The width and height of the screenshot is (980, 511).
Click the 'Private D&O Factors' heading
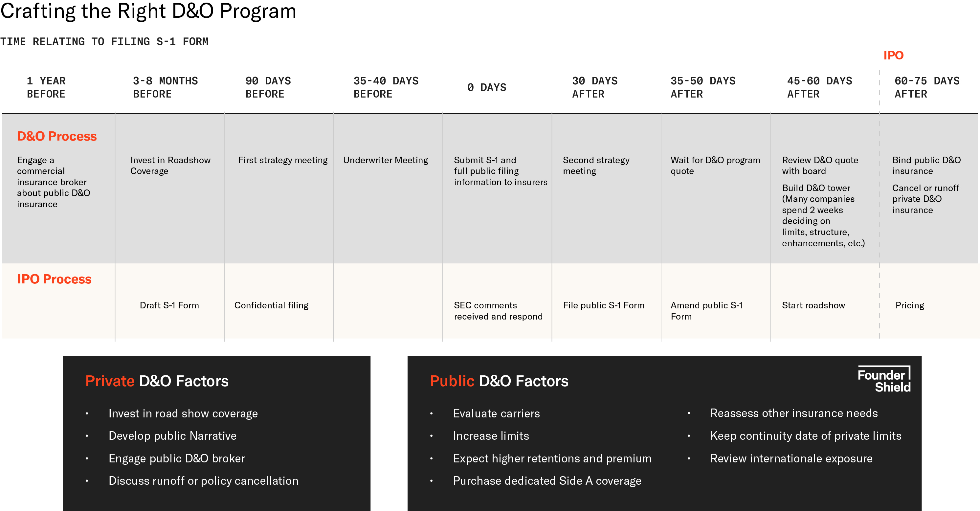point(157,381)
